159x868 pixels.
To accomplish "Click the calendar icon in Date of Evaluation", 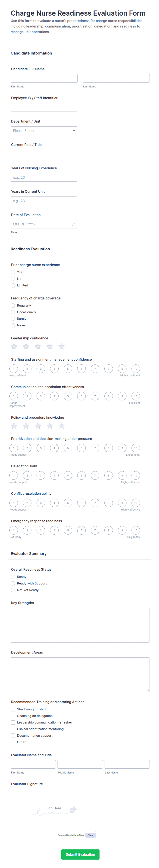I will click(73, 224).
